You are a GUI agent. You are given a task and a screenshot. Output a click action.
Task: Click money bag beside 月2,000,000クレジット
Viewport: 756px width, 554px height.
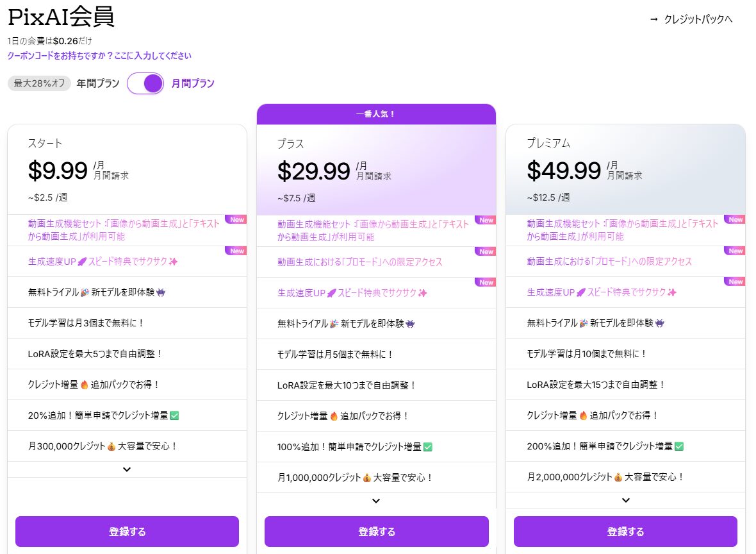click(618, 477)
